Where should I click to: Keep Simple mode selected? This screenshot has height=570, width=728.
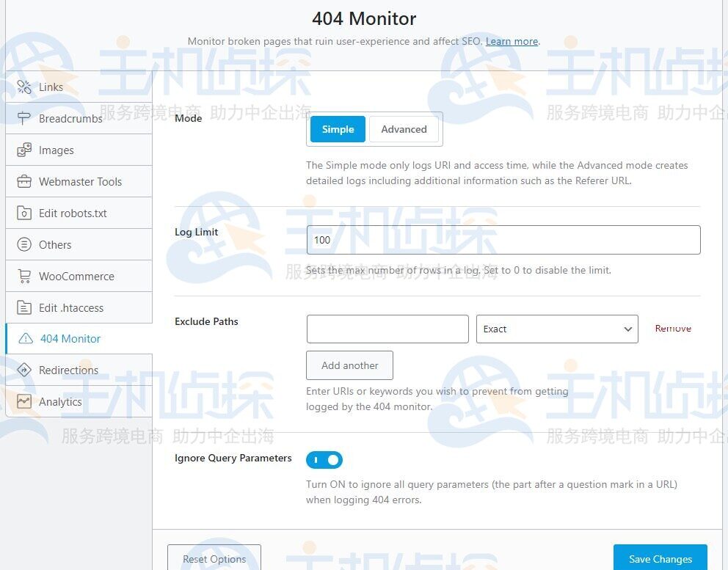[337, 129]
